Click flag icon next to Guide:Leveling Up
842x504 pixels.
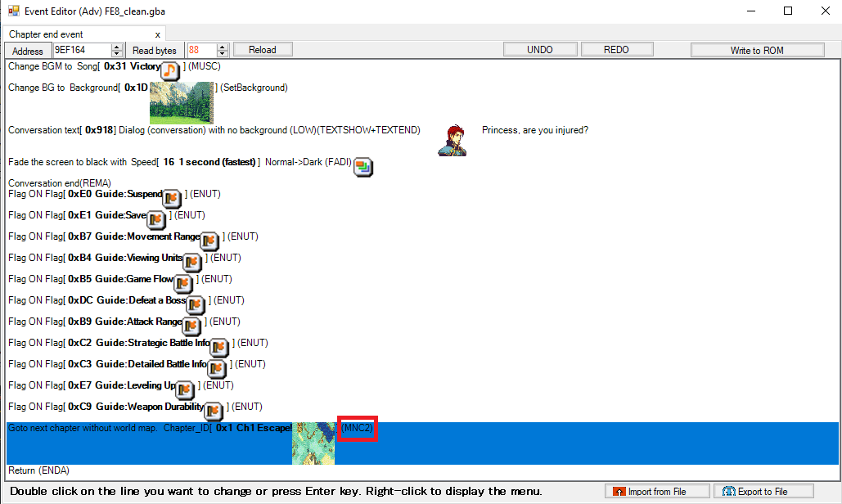(x=186, y=389)
